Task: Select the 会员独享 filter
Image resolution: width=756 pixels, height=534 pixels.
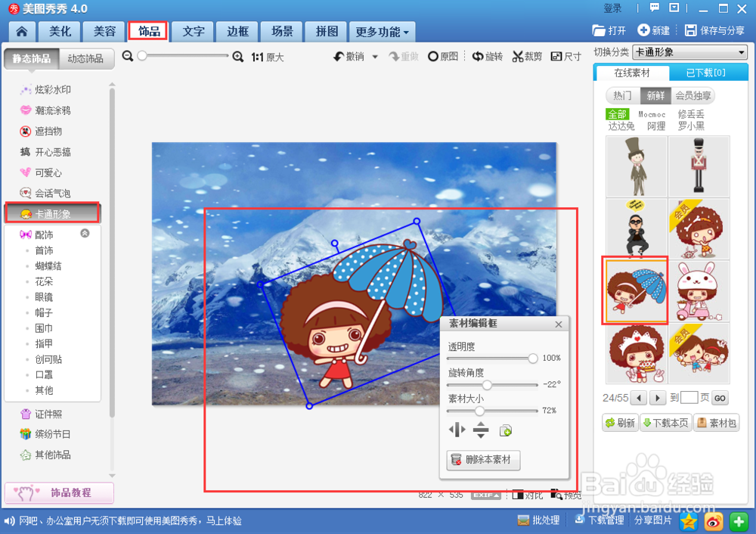Action: 692,95
